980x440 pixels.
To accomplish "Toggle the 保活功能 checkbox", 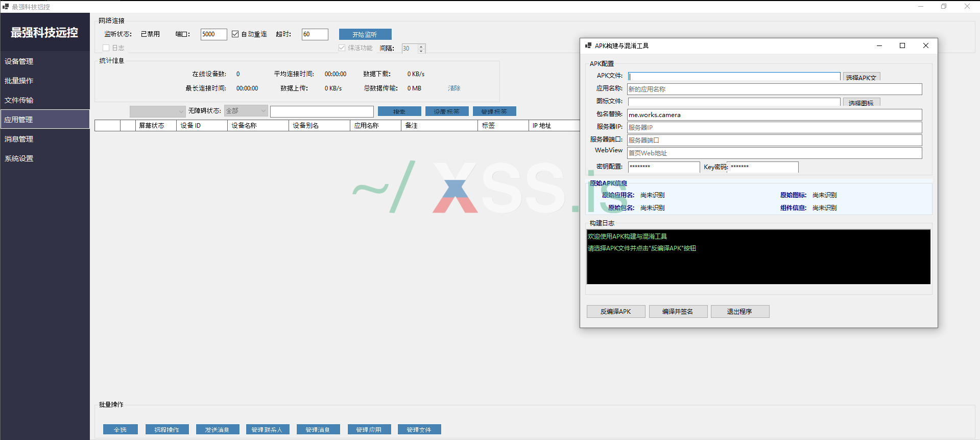I will 342,48.
